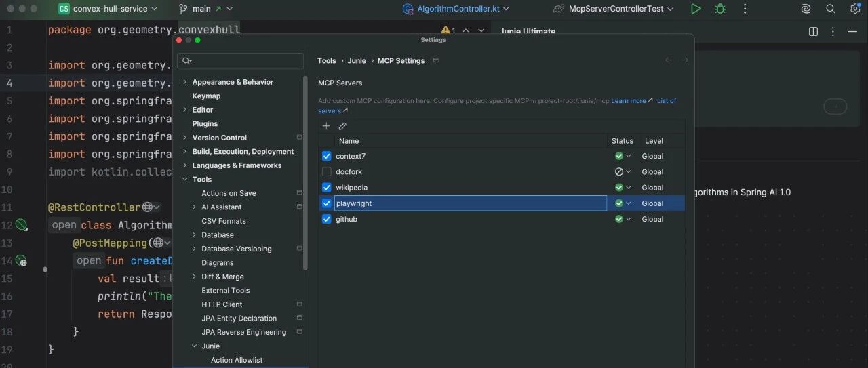Click the gutter icon on line 12
The image size is (868, 368).
pos(22,225)
